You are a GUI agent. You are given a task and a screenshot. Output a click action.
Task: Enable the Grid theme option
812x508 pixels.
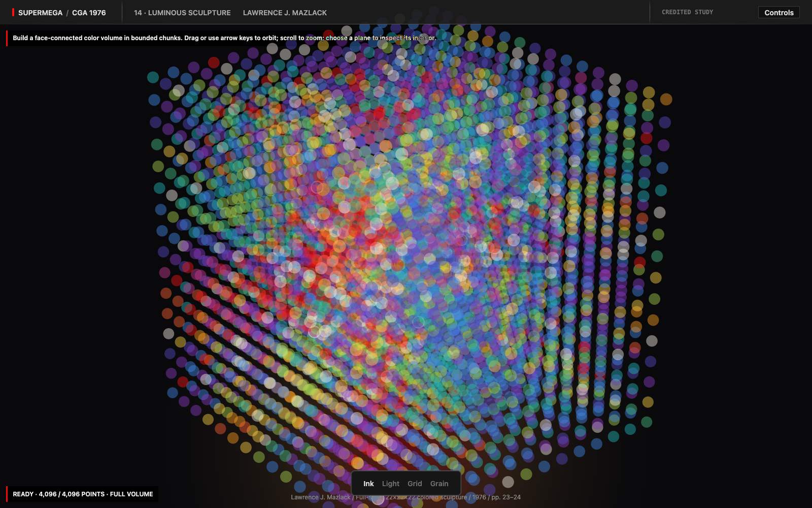[415, 484]
